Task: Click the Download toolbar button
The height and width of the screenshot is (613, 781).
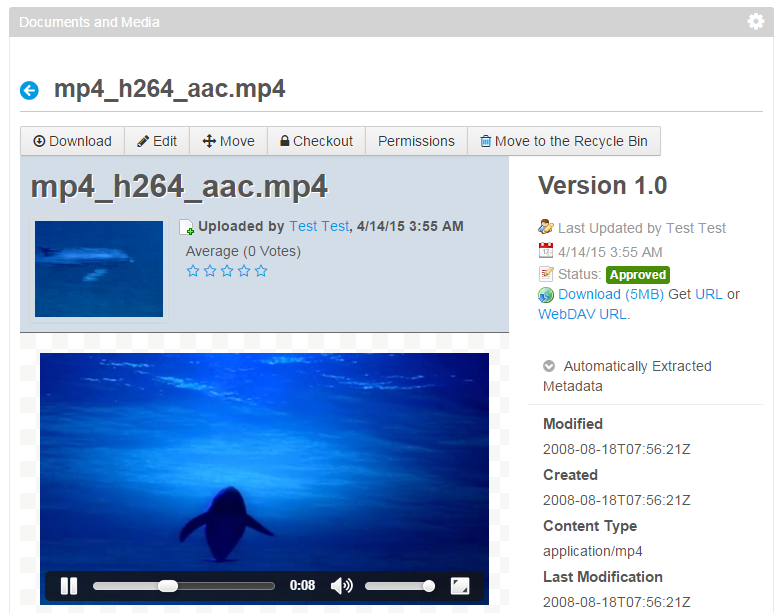Action: (72, 141)
